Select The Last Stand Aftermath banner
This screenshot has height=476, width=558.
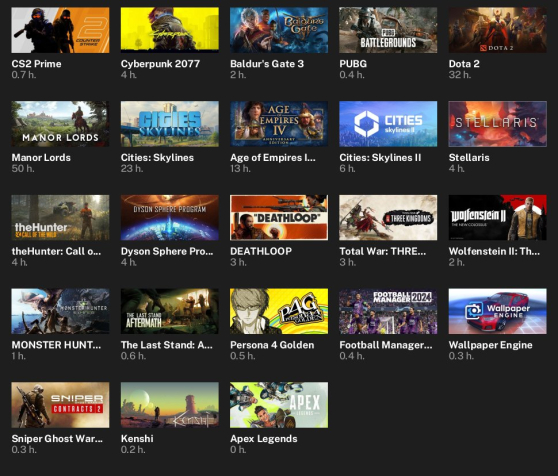(170, 311)
